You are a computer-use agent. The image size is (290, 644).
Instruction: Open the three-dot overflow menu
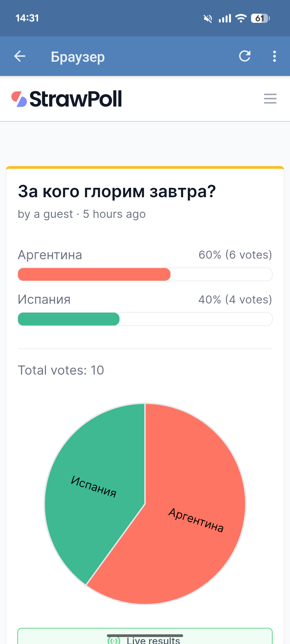coord(274,56)
